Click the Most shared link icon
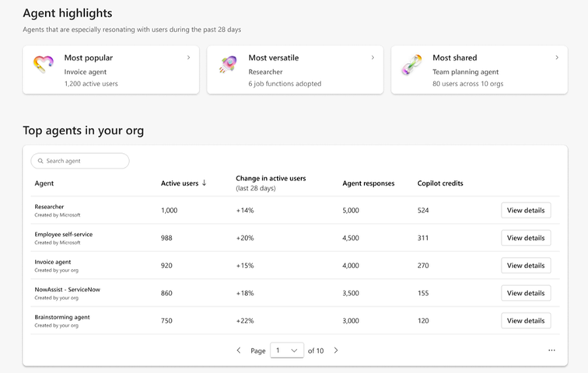This screenshot has width=588, height=373. [x=411, y=65]
